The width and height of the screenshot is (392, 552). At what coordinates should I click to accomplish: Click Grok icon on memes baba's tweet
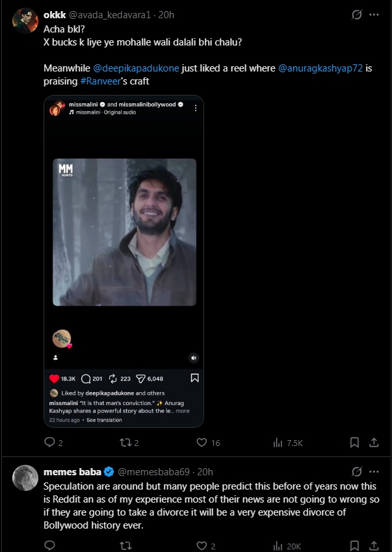point(356,471)
